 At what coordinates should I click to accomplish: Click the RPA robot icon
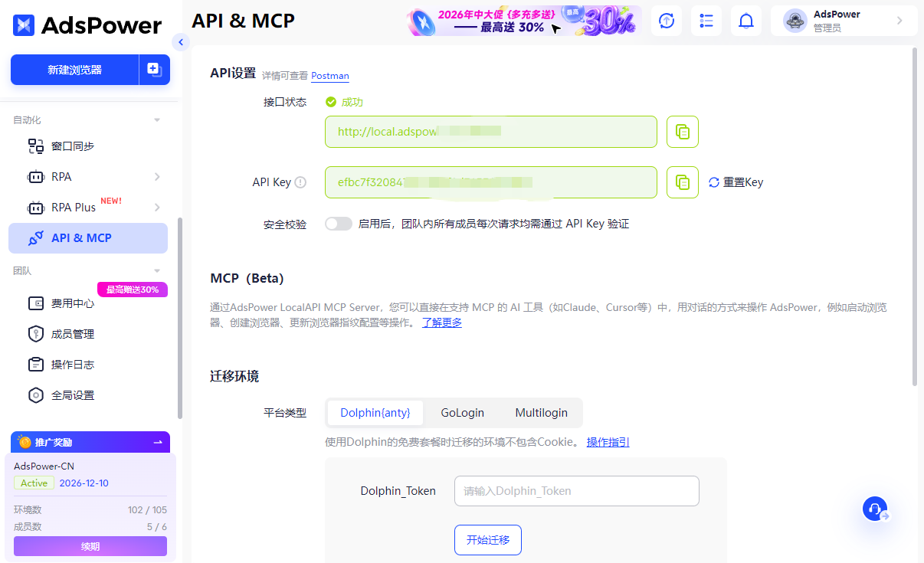coord(35,177)
